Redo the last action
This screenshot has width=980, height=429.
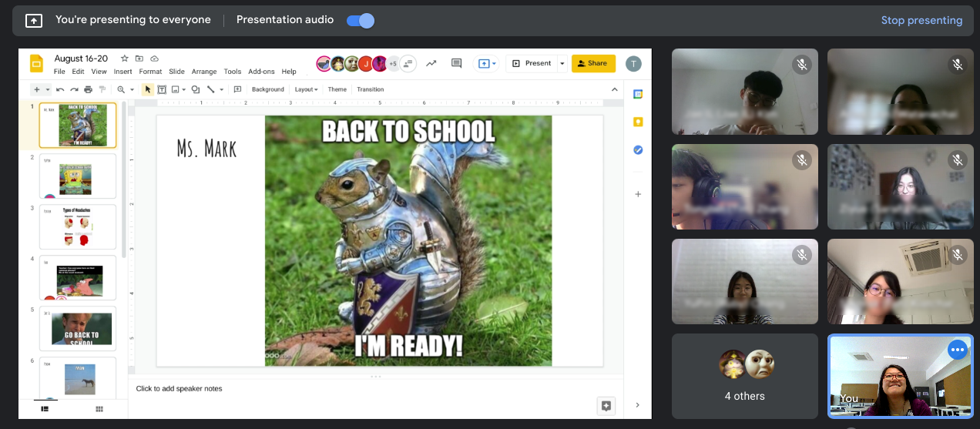pos(74,89)
